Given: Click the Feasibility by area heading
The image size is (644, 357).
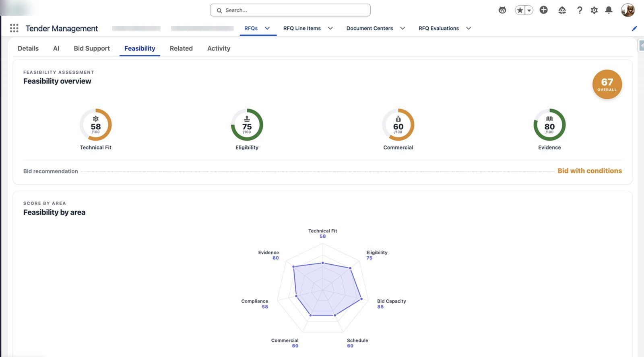Looking at the screenshot, I should pyautogui.click(x=54, y=212).
